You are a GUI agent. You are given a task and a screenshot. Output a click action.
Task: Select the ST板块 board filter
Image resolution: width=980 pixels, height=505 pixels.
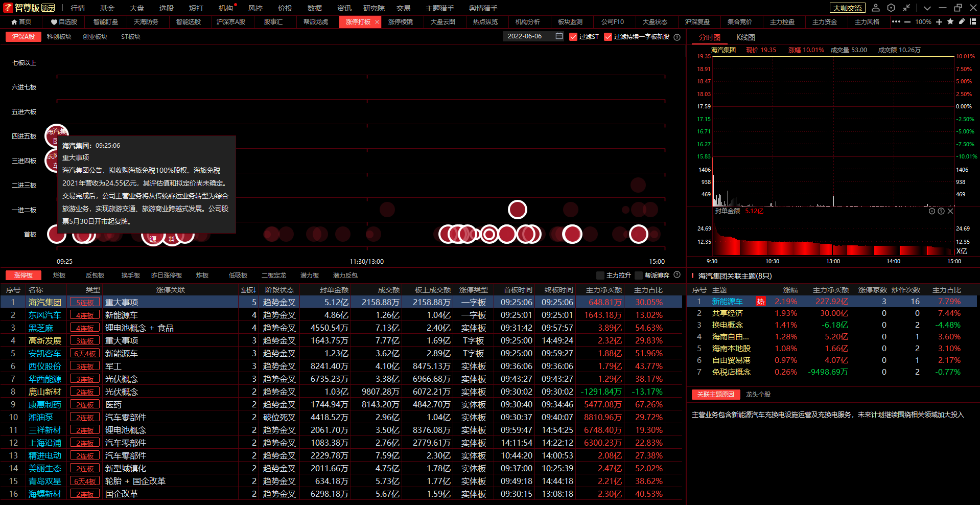[131, 37]
